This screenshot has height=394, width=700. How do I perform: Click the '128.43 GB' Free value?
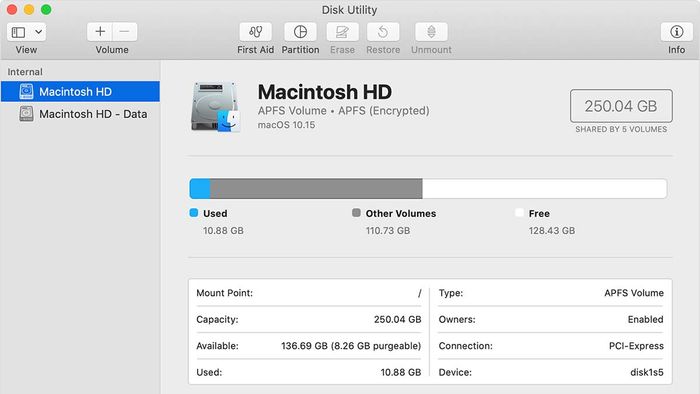pos(552,231)
